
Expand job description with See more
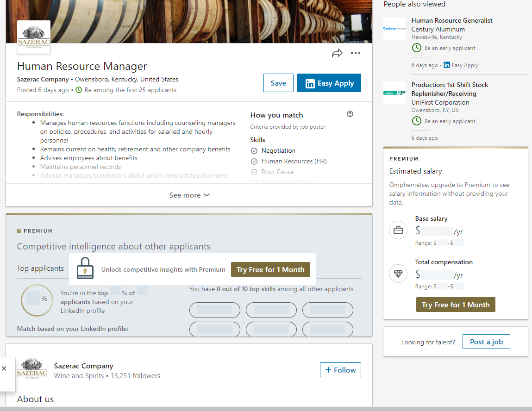click(x=189, y=195)
